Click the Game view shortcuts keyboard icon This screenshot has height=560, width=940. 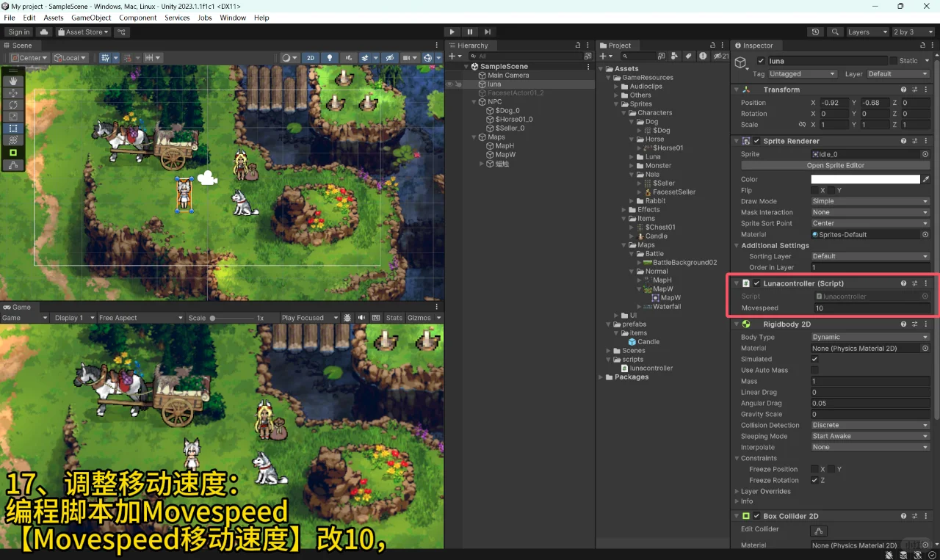point(376,318)
